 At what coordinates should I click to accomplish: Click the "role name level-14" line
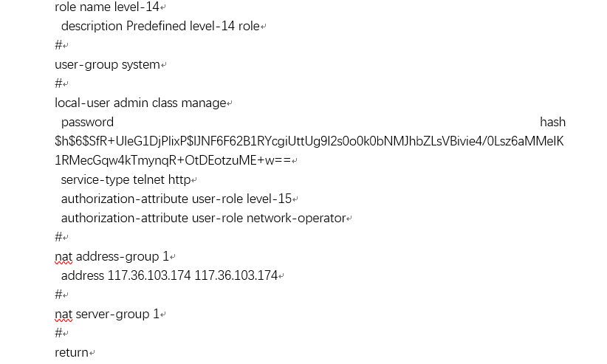coord(106,7)
